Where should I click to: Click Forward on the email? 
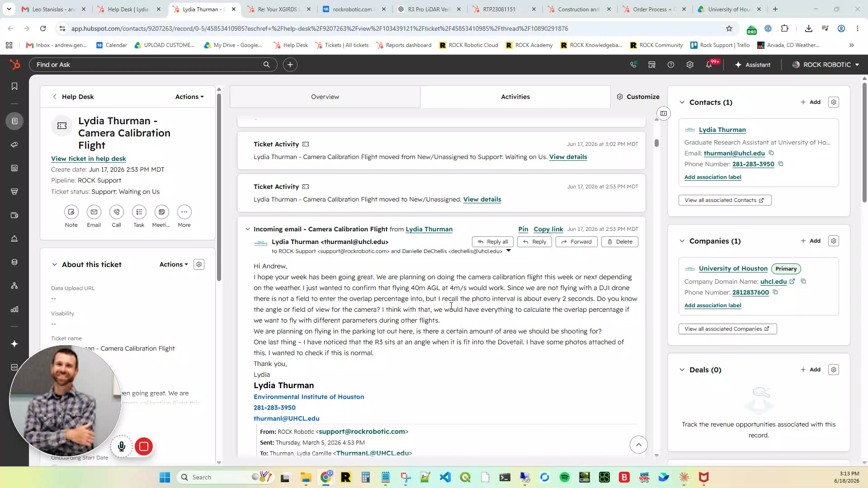pos(576,242)
